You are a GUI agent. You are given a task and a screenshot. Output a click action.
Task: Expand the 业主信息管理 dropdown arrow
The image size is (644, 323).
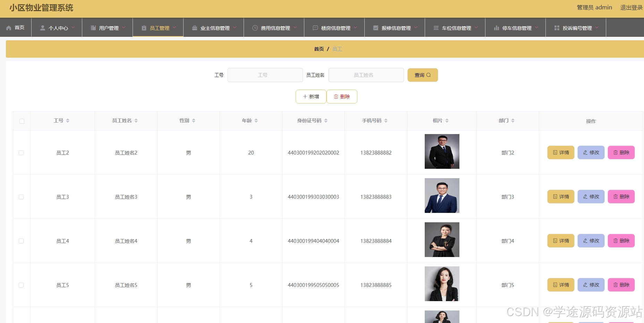[x=235, y=27]
